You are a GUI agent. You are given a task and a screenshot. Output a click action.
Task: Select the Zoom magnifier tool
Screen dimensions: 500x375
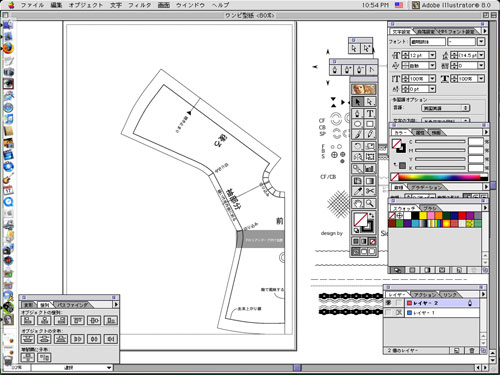pyautogui.click(x=370, y=203)
